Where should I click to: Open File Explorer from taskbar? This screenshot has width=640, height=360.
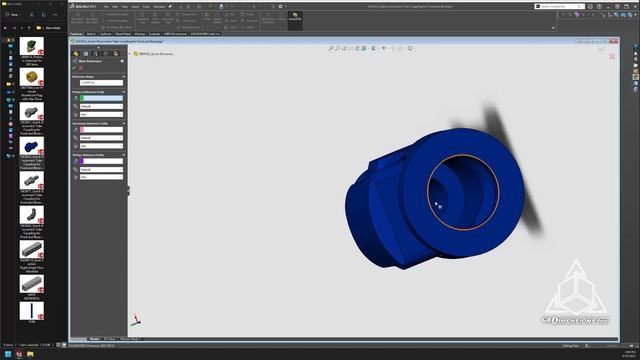(x=30, y=354)
